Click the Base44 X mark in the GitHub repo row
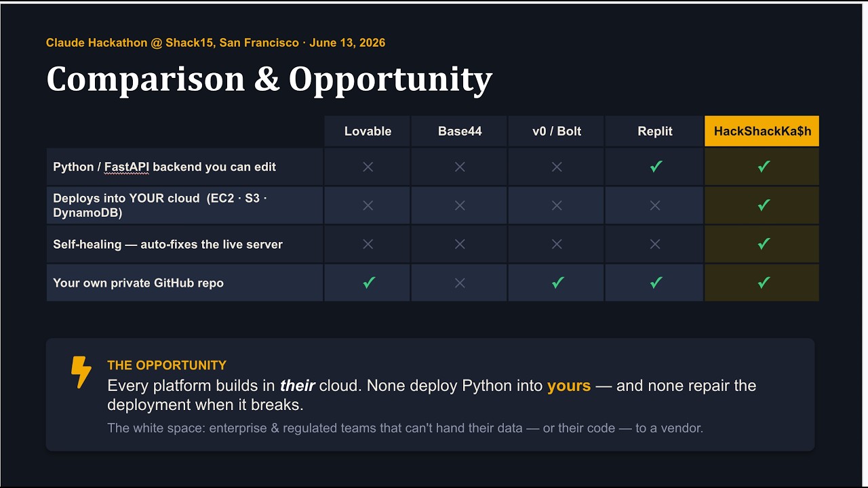 [460, 283]
